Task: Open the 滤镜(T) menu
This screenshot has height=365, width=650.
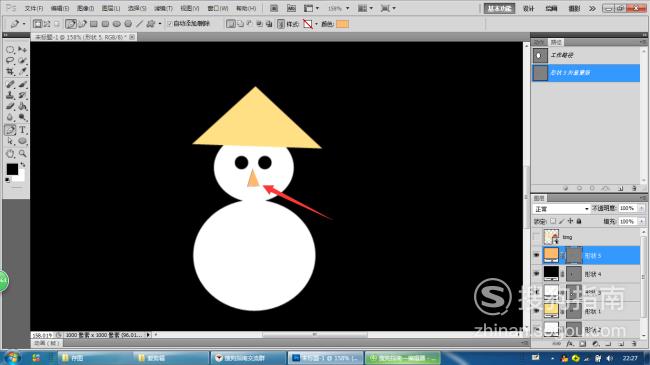Action: 163,8
